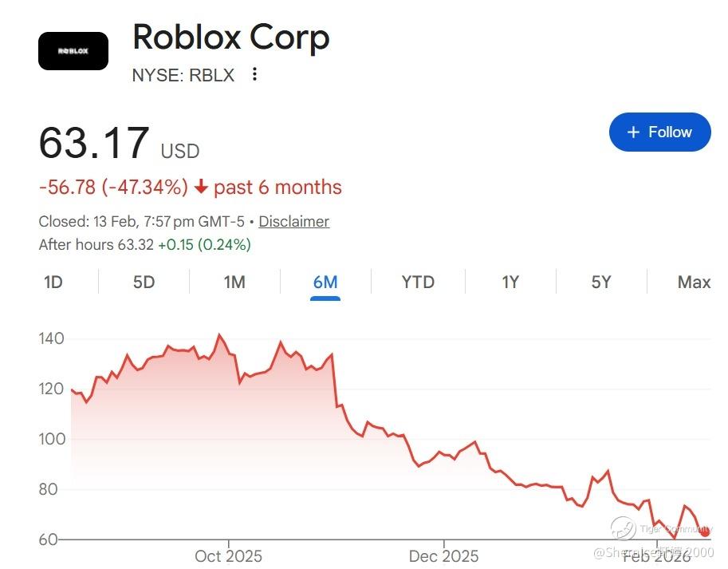Select the Max range tab

[694, 282]
